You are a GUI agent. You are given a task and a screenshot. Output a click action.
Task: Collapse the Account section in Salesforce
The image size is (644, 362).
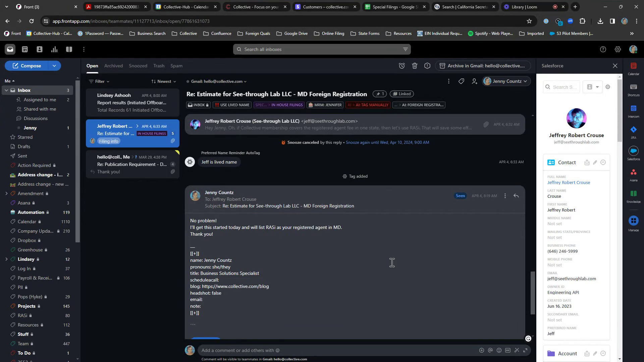click(603, 354)
